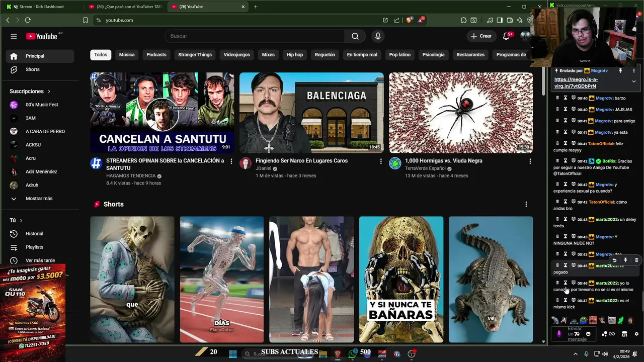
Task: Select the Videojuegos filter chip
Action: tap(237, 55)
